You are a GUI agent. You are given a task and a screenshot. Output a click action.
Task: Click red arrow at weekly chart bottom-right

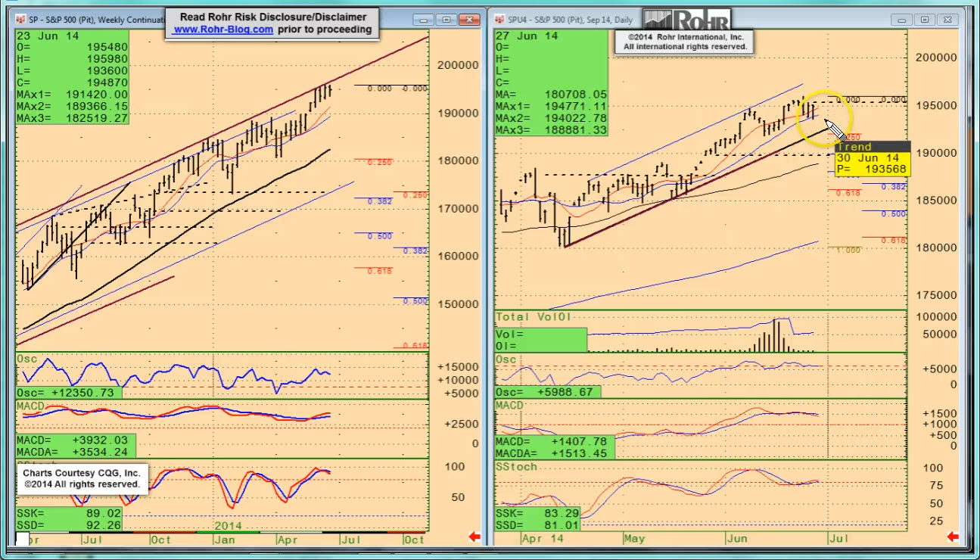coord(474,537)
